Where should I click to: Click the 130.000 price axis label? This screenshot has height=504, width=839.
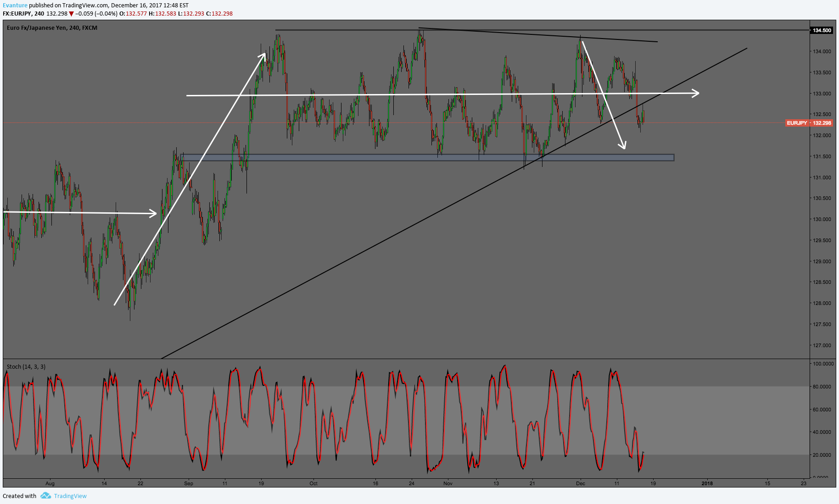click(x=822, y=219)
